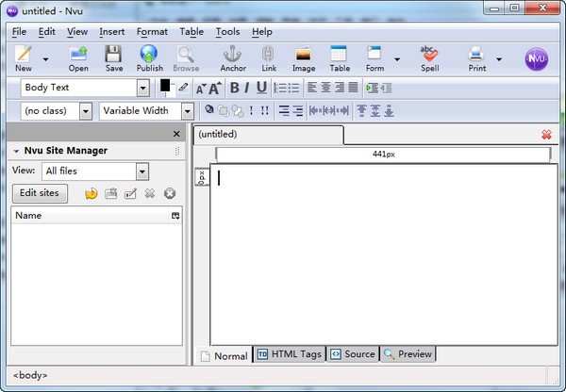Pick the black text color swatch

point(165,86)
